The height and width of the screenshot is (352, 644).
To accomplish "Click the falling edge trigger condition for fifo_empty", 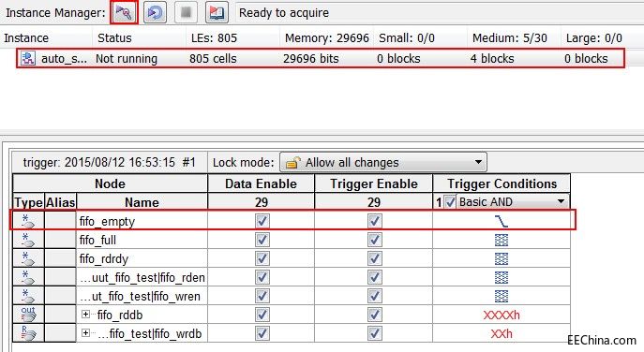I will [502, 221].
